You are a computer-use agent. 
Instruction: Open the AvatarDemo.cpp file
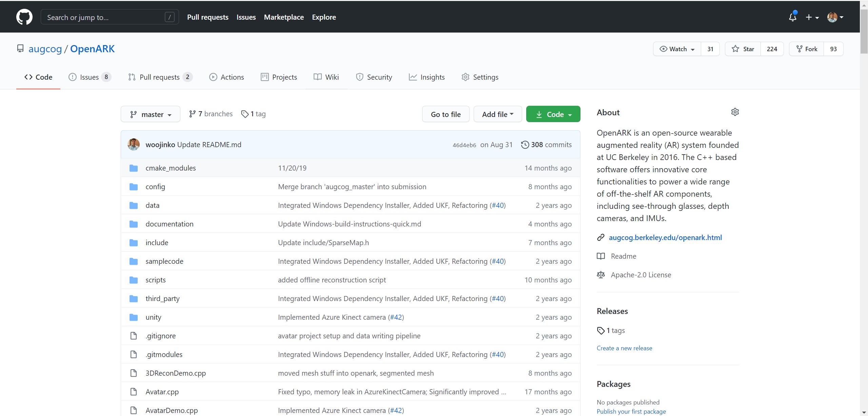pyautogui.click(x=172, y=410)
